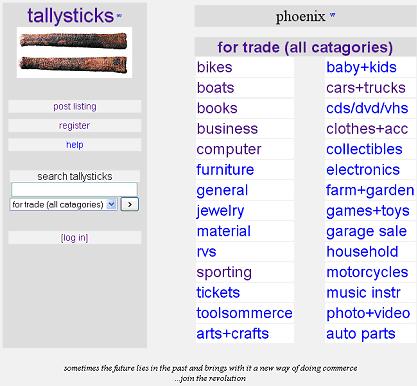The height and width of the screenshot is (386, 417).
Task: Select the for trade (all catagories) header
Action: point(305,47)
